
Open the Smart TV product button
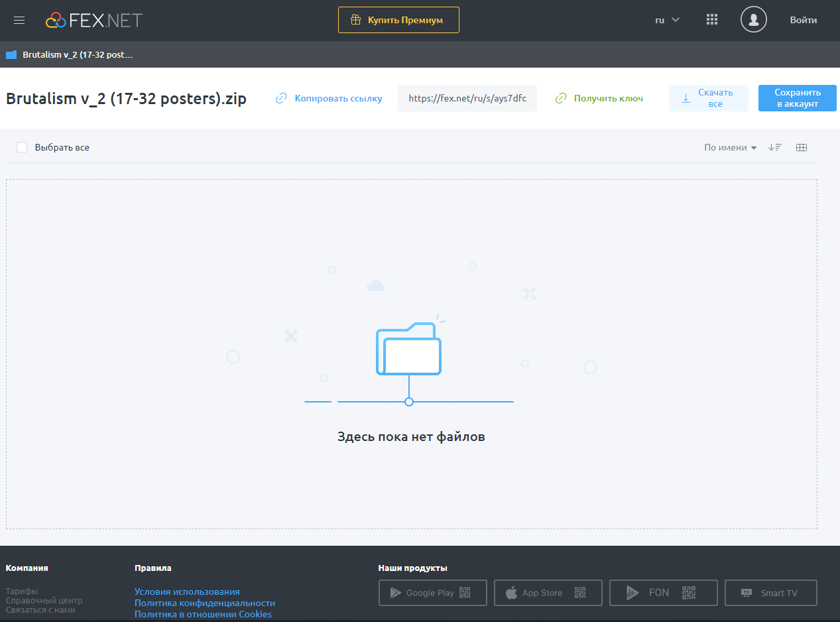[770, 593]
